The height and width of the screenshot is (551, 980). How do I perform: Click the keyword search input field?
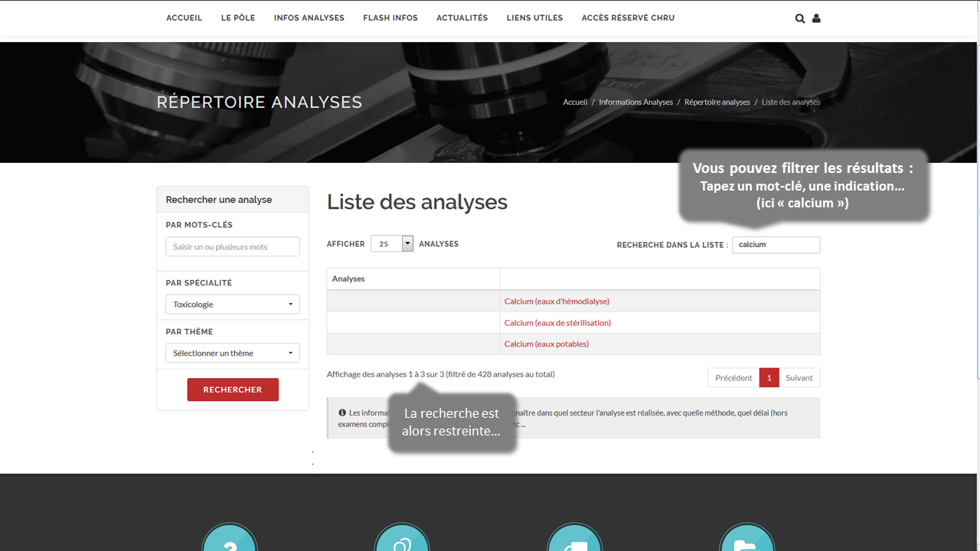[232, 247]
